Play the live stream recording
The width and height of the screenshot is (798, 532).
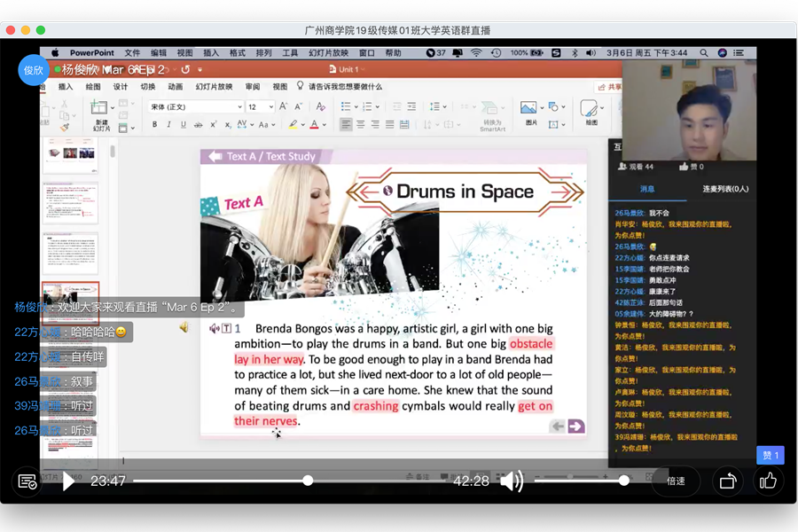coord(68,481)
